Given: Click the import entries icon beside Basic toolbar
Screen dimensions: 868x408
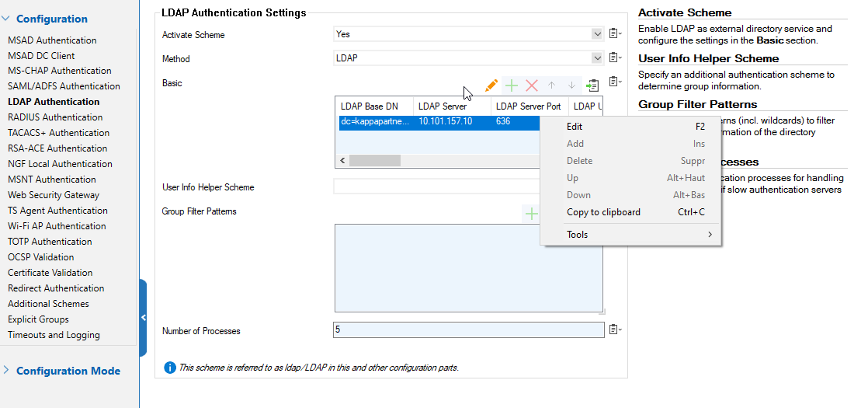Looking at the screenshot, I should pyautogui.click(x=592, y=85).
